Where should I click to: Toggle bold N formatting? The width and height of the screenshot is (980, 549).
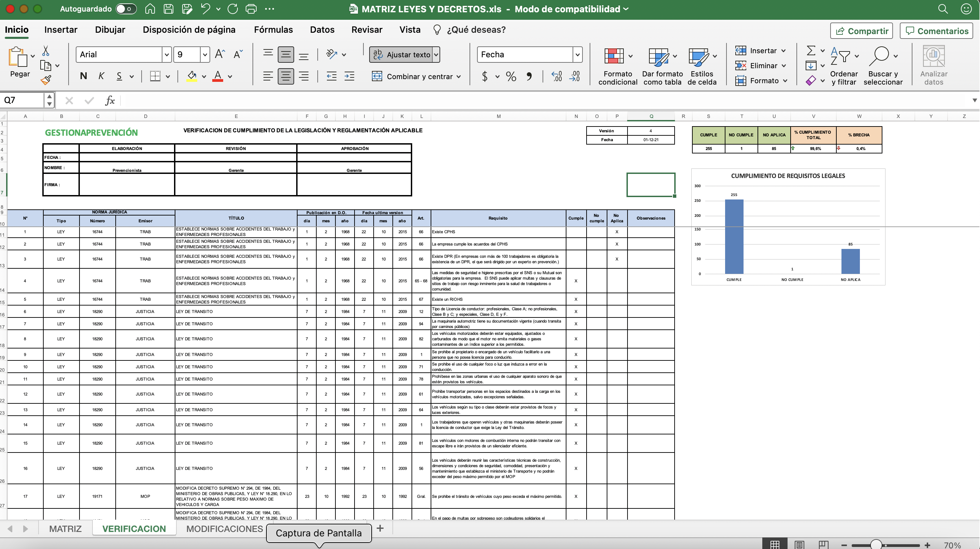(83, 76)
